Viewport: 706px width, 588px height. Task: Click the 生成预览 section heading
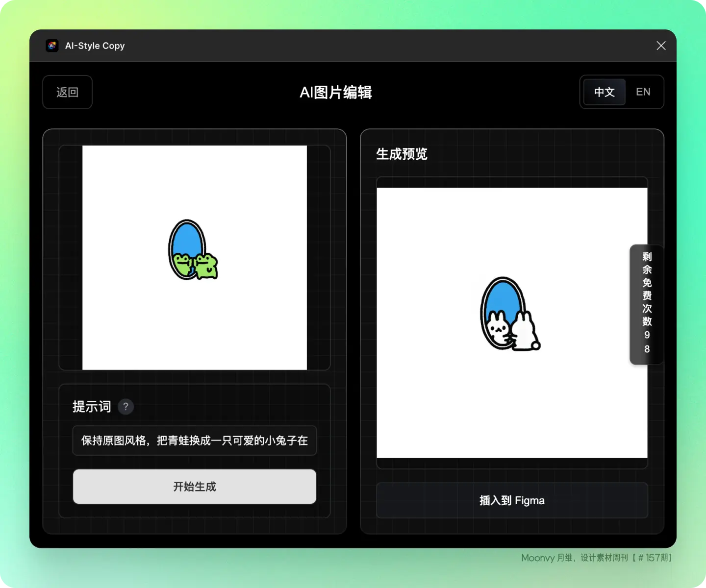402,154
